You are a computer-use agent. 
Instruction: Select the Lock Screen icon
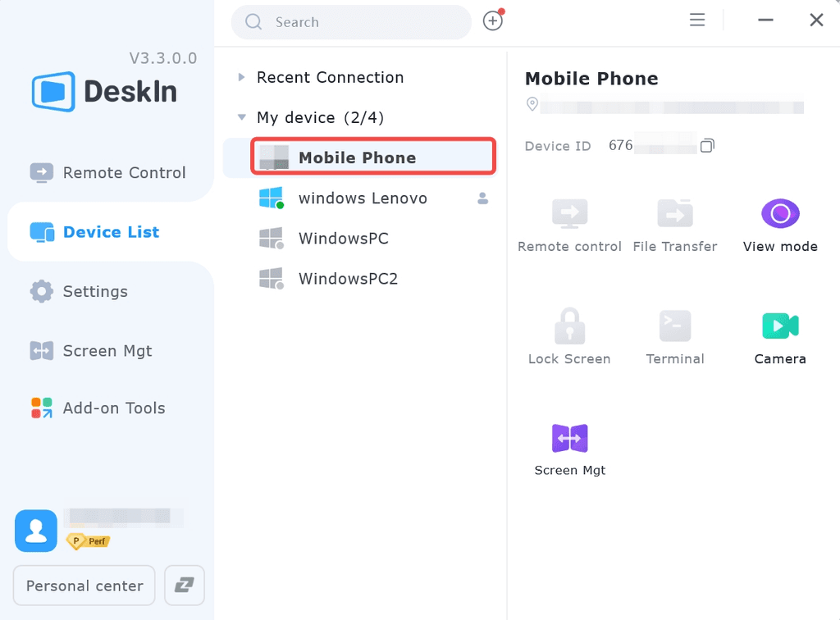(569, 325)
